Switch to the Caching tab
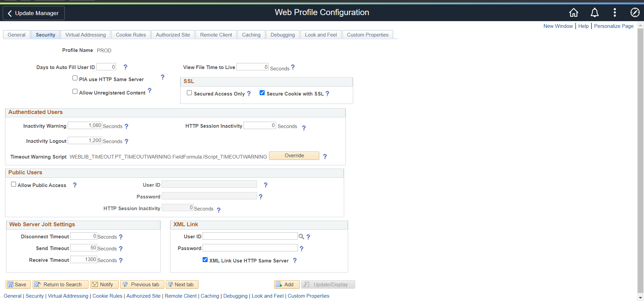Viewport: 644px width, 301px height. [251, 35]
